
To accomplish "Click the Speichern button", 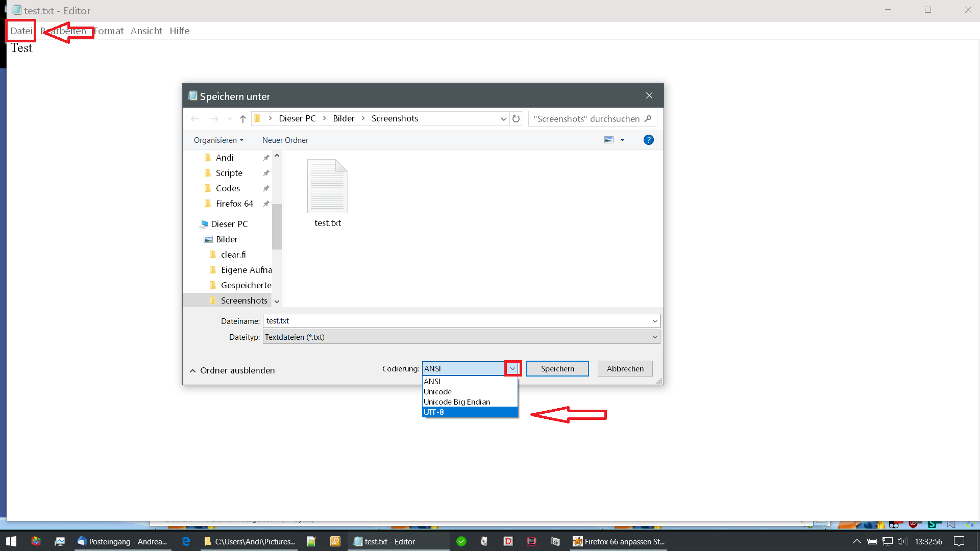I will click(557, 368).
